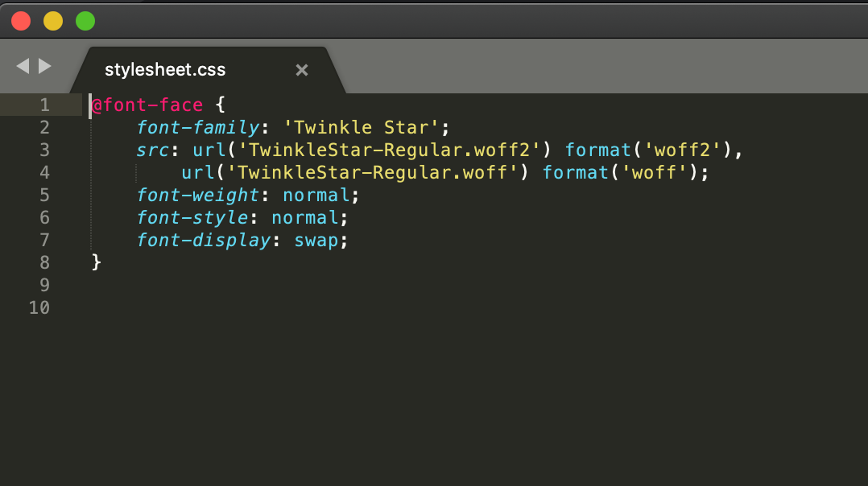868x486 pixels.
Task: Select the normal value of font-style
Action: [306, 217]
